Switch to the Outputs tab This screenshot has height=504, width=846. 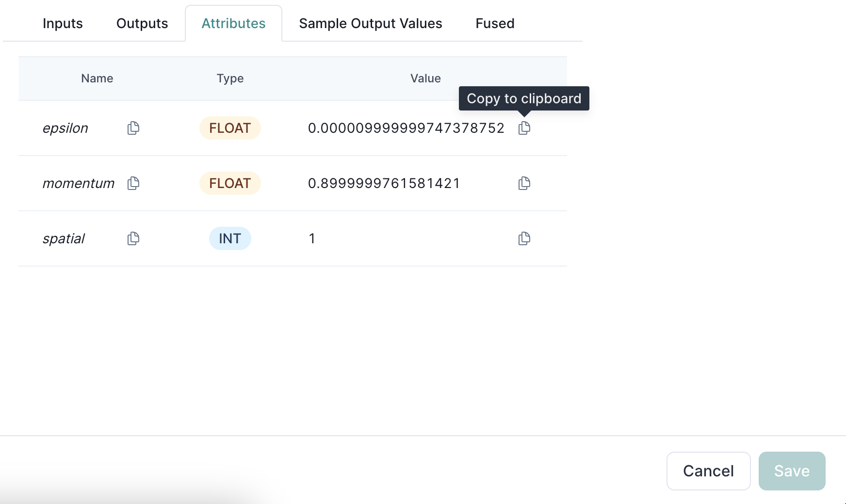[142, 23]
